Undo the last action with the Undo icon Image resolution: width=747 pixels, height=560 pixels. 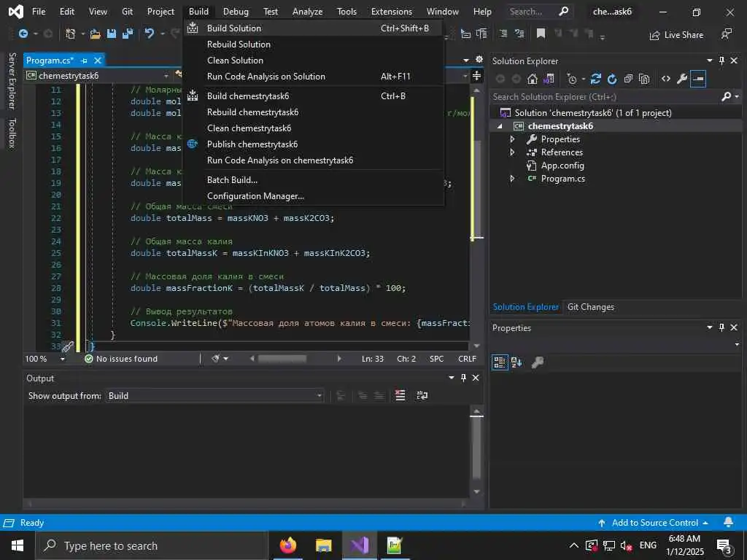tap(150, 34)
